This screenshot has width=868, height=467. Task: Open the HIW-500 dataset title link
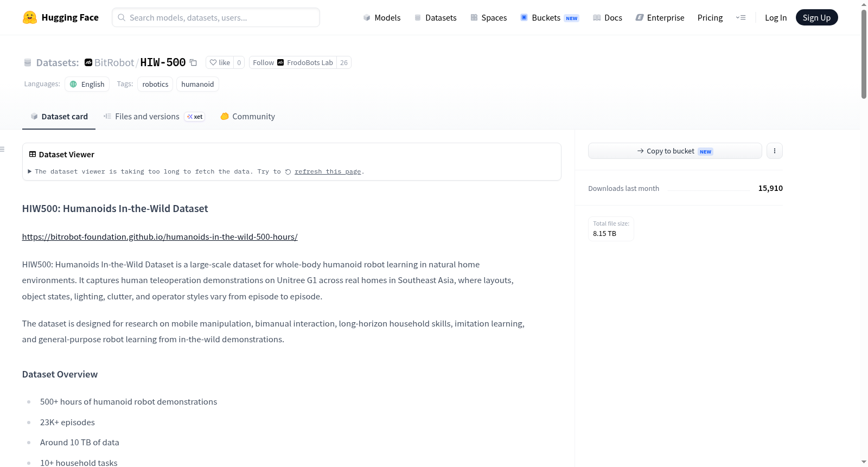[163, 62]
